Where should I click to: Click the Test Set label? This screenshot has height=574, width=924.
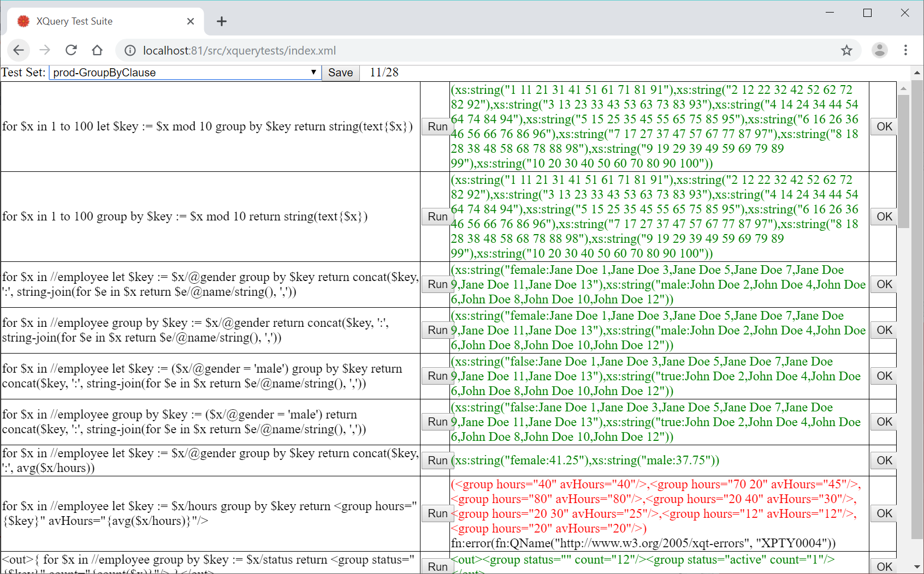(x=23, y=73)
